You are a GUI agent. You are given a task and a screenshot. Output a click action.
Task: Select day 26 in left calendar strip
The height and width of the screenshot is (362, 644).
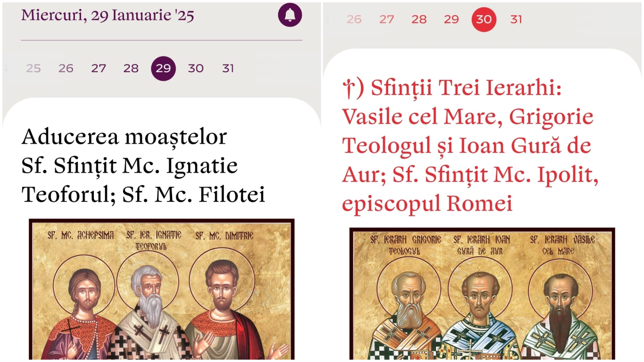point(66,68)
